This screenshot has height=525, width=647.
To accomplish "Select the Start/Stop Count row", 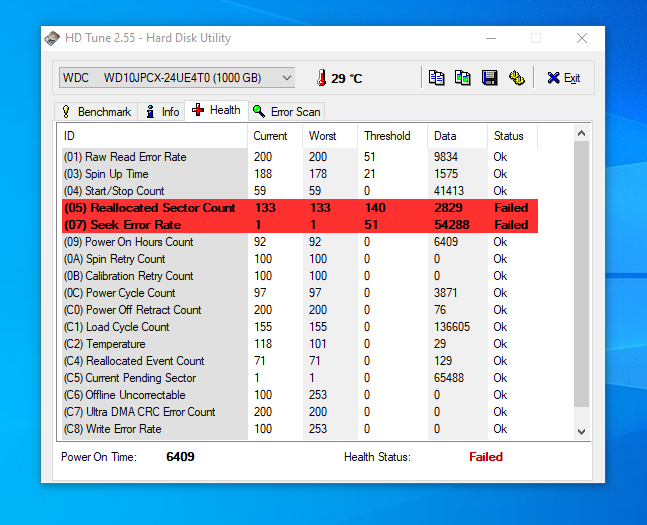I will coord(300,191).
